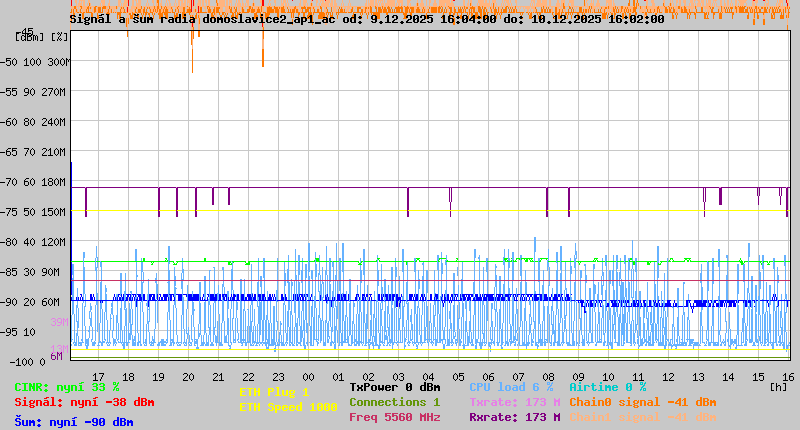This screenshot has width=800, height=430.
Task: Click the Connections 1 legend label
Action: tap(394, 402)
